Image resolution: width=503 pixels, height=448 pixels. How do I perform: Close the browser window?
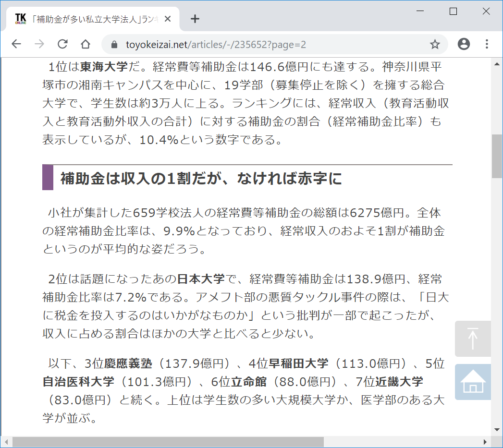pos(486,11)
